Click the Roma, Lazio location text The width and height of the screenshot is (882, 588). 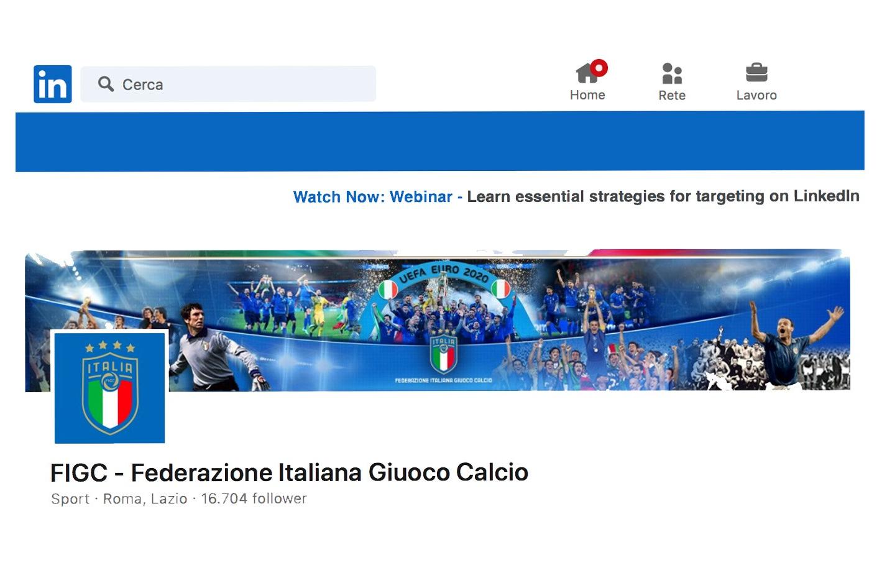pyautogui.click(x=145, y=499)
